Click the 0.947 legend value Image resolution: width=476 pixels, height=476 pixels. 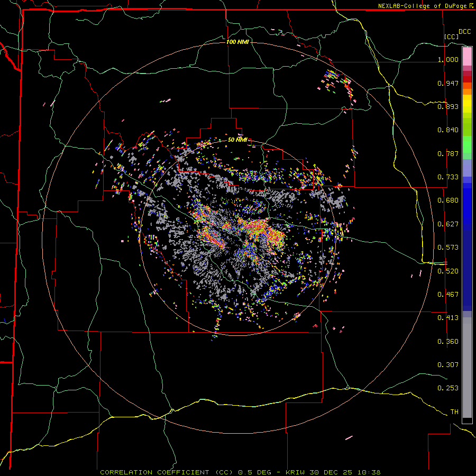pos(448,83)
